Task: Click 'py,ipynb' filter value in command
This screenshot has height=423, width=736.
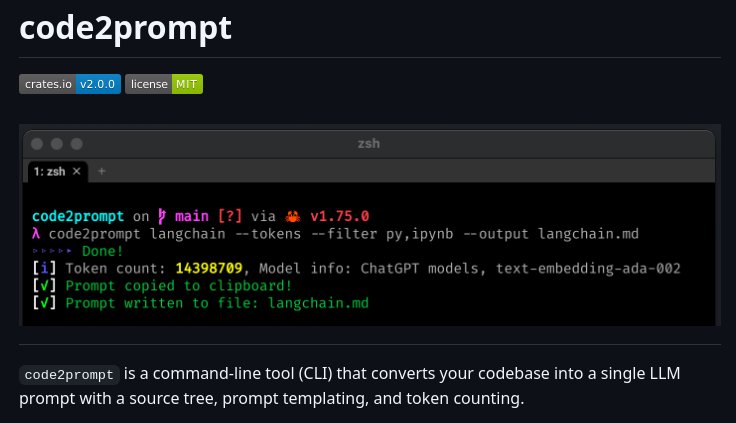Action: (x=420, y=234)
